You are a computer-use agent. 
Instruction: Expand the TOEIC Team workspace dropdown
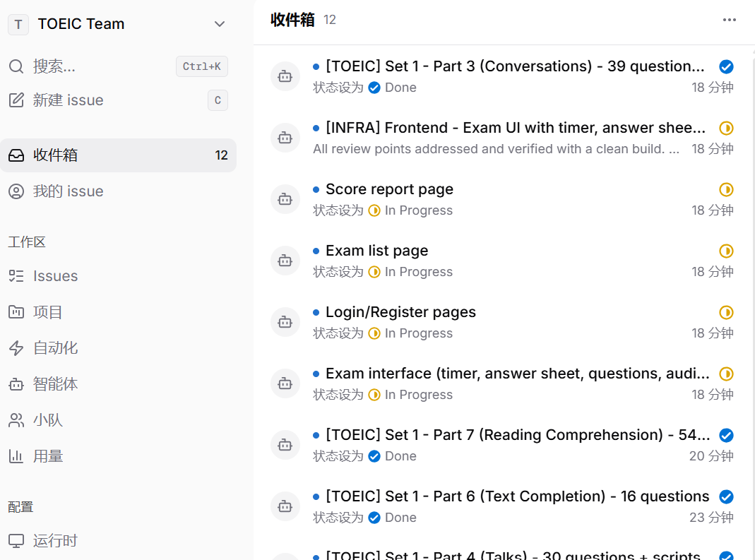click(x=220, y=24)
